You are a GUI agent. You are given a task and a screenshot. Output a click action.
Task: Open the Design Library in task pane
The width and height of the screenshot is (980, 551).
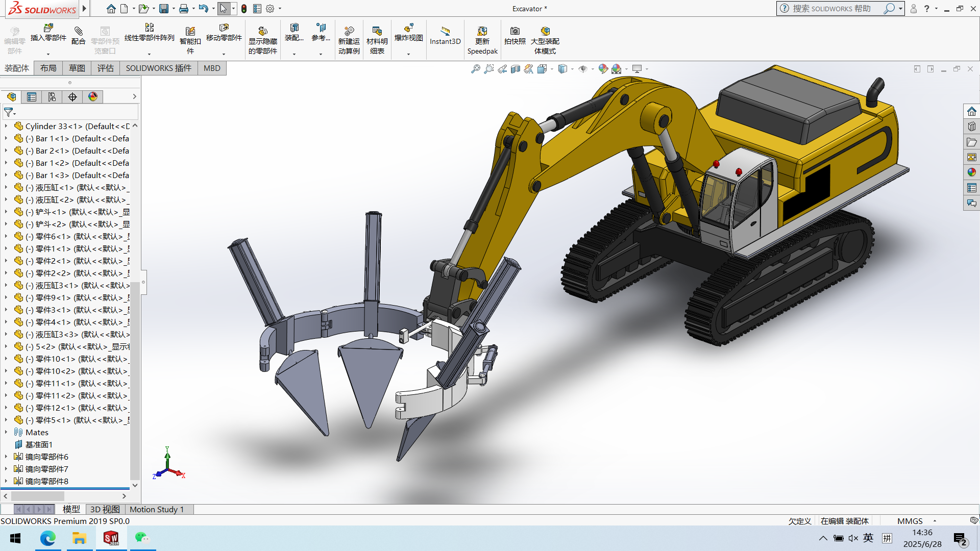[x=971, y=127]
